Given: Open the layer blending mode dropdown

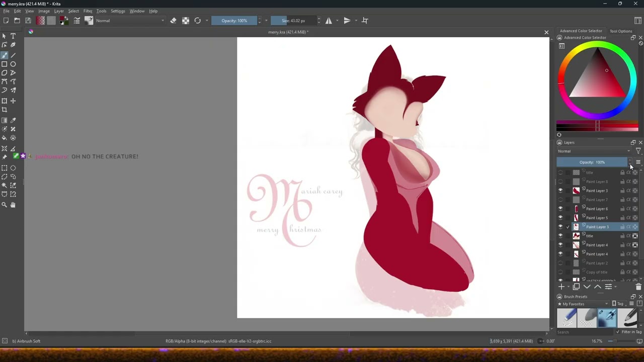Looking at the screenshot, I should 594,151.
